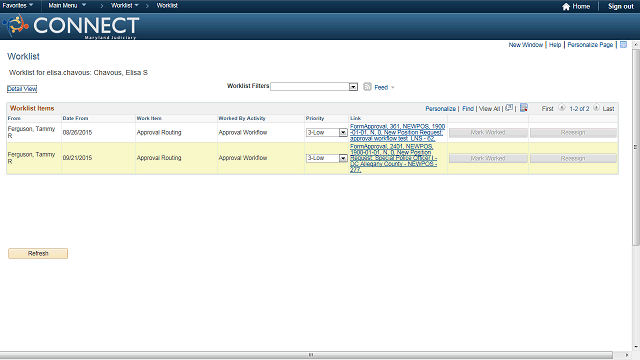Click the scroll-right arrow of horizontal scrollbar

pos(627,355)
